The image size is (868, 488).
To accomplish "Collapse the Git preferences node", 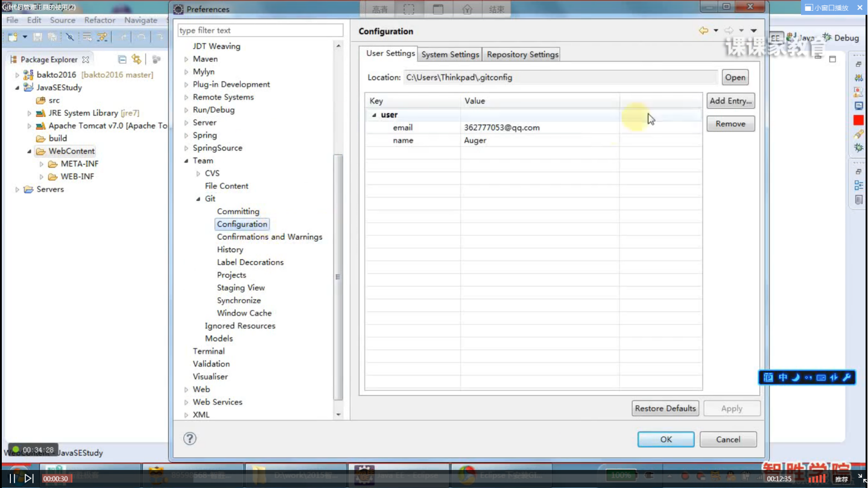I will (198, 199).
